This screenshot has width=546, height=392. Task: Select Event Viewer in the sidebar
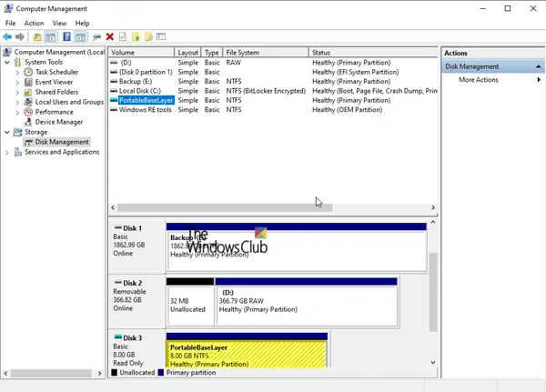(x=53, y=82)
